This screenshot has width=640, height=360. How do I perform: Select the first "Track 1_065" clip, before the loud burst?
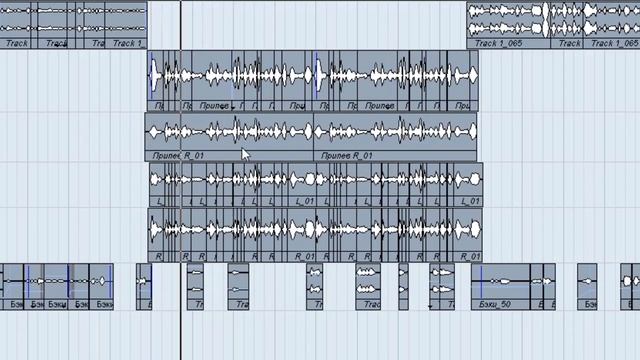[x=509, y=24]
